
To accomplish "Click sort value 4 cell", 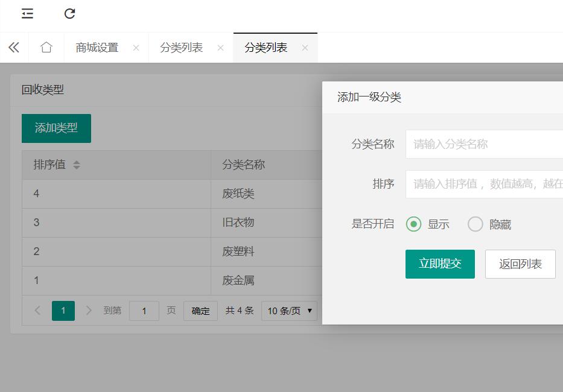I will [116, 194].
